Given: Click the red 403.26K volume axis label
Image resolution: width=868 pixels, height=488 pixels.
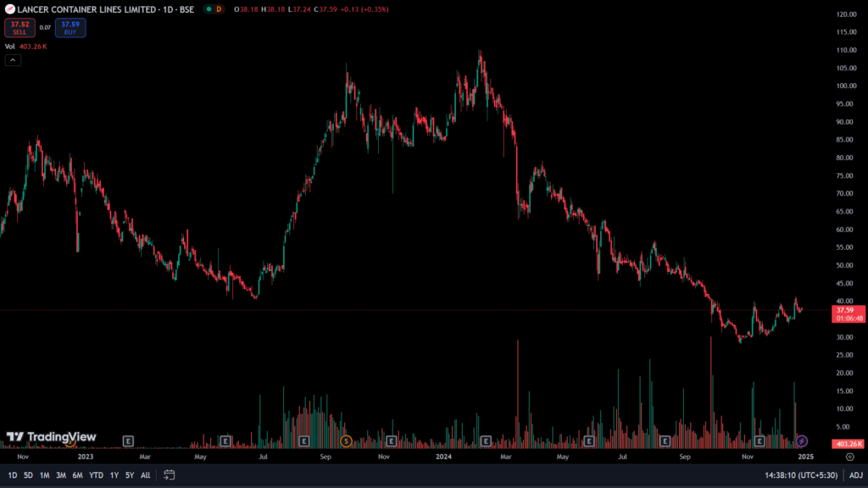Looking at the screenshot, I should [x=848, y=444].
